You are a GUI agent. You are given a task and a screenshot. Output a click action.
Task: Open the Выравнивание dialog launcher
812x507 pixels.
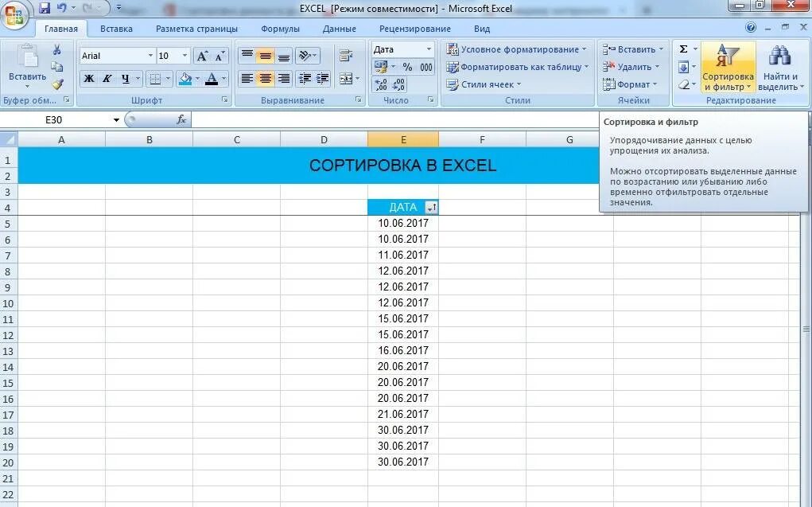359,99
